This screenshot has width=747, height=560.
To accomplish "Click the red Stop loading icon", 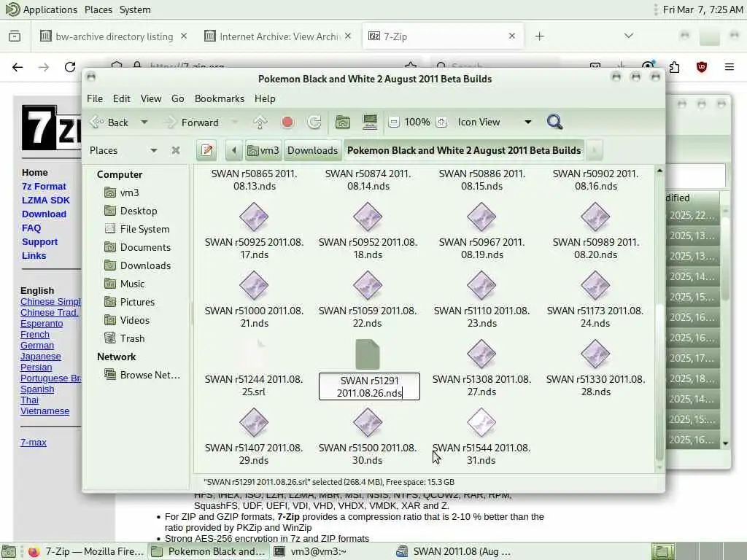I will point(287,122).
